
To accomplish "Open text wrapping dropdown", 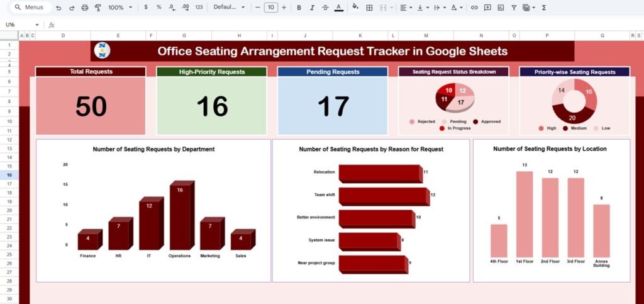I will (x=439, y=8).
